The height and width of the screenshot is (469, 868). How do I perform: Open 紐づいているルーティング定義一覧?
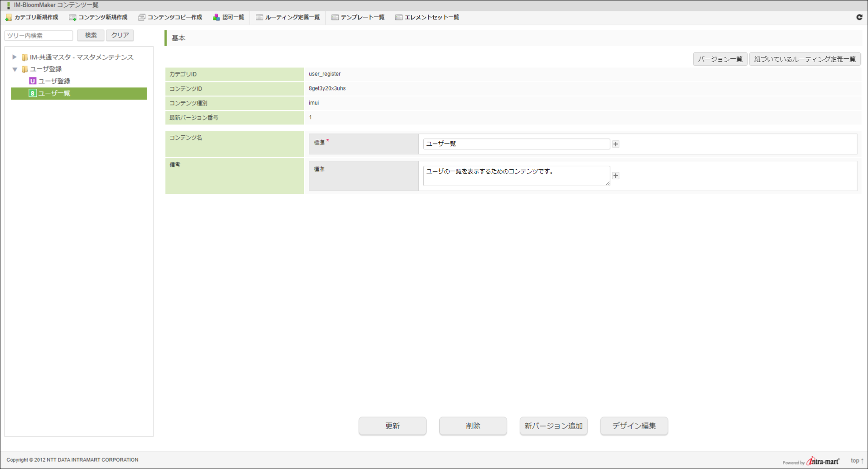tap(805, 59)
